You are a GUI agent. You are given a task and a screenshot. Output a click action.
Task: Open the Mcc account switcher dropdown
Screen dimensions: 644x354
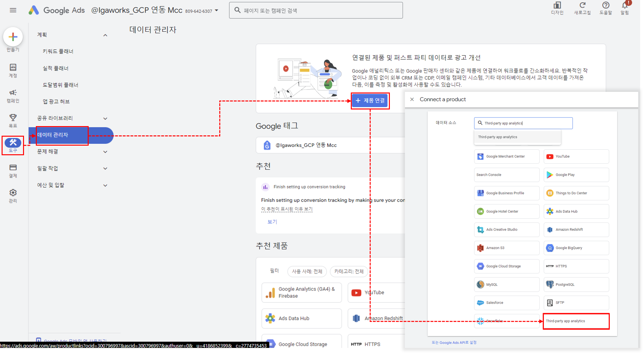(x=217, y=10)
